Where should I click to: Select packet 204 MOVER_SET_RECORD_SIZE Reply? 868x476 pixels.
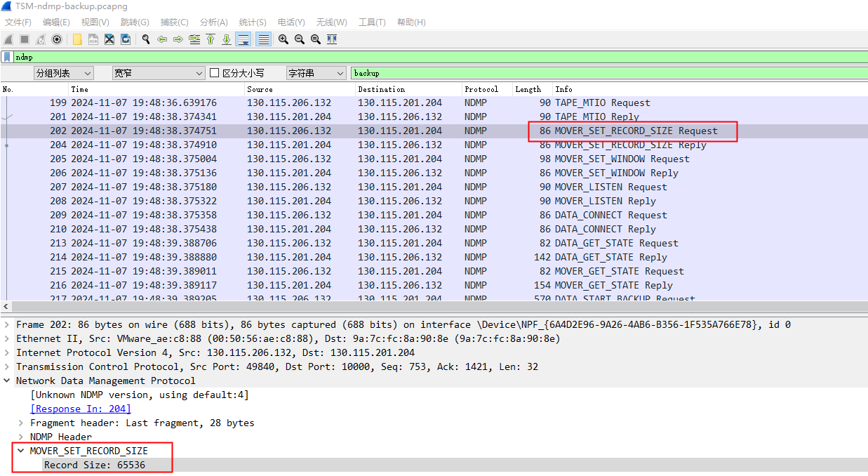pyautogui.click(x=434, y=145)
